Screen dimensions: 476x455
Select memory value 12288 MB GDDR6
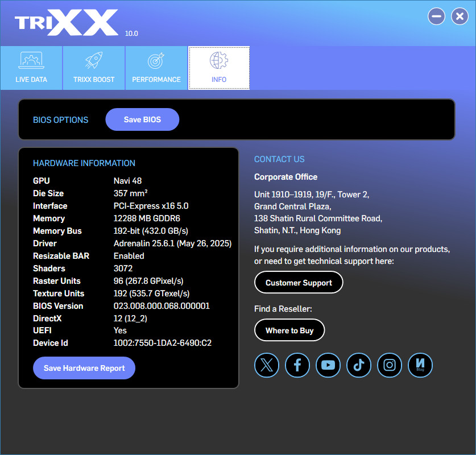pos(147,218)
